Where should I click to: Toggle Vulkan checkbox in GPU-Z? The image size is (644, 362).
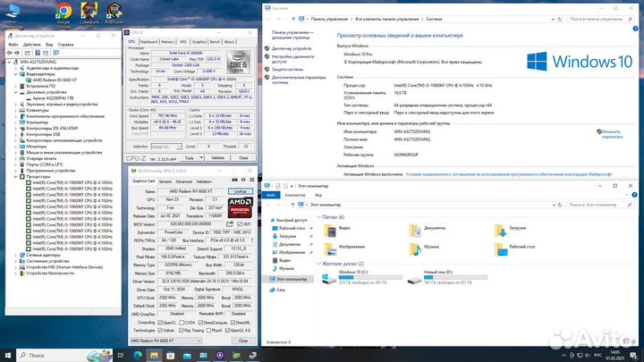point(160,331)
